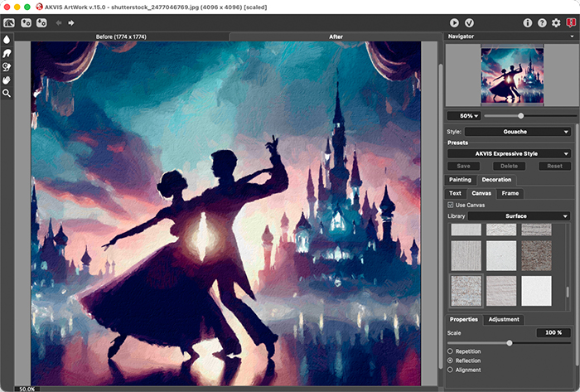Screen dimensions: 580x392
Task: Switch to the After tab
Action: click(x=336, y=36)
